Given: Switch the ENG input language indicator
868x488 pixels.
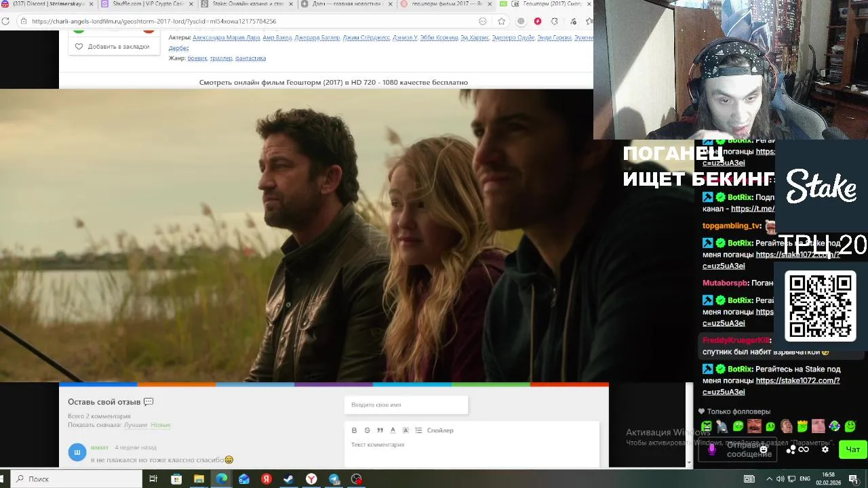Looking at the screenshot, I should [805, 479].
